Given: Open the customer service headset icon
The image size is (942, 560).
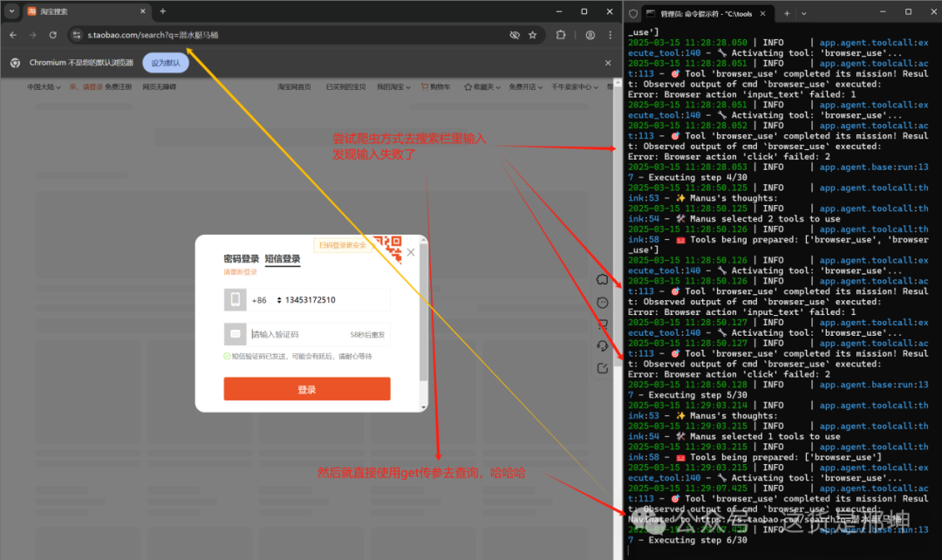Looking at the screenshot, I should (603, 345).
